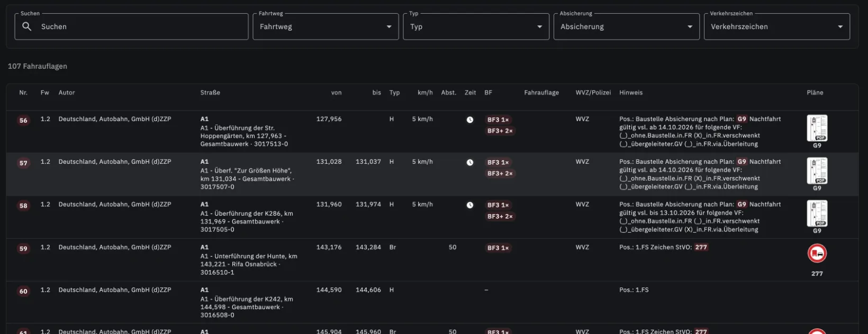Viewport: 868px width, 334px height.
Task: Open the Fahrtweg dropdown filter
Action: tap(325, 26)
